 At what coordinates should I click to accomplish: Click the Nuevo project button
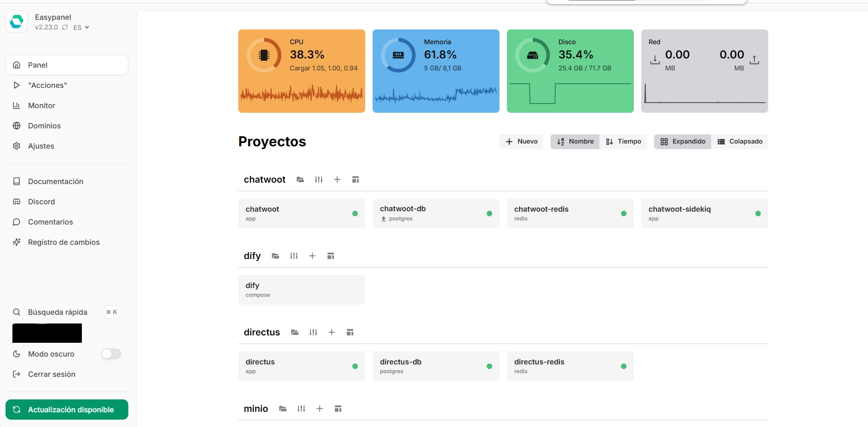click(521, 142)
